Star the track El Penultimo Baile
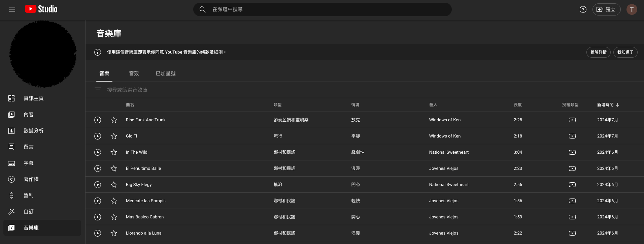Image resolution: width=644 pixels, height=244 pixels. 114,169
